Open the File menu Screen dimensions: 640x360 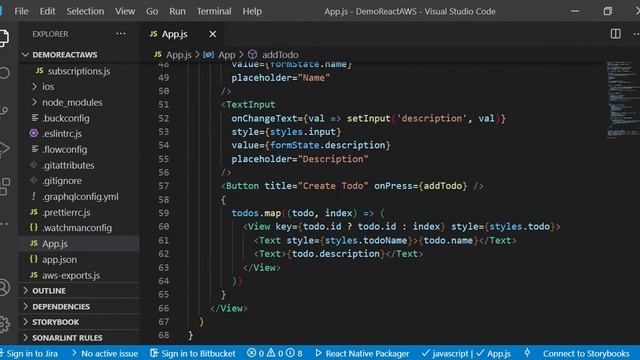pos(21,11)
